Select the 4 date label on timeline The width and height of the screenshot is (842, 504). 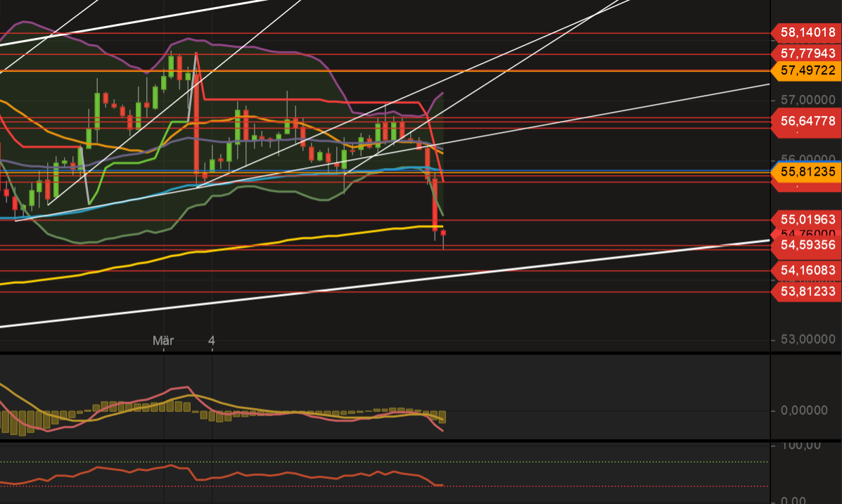(212, 341)
